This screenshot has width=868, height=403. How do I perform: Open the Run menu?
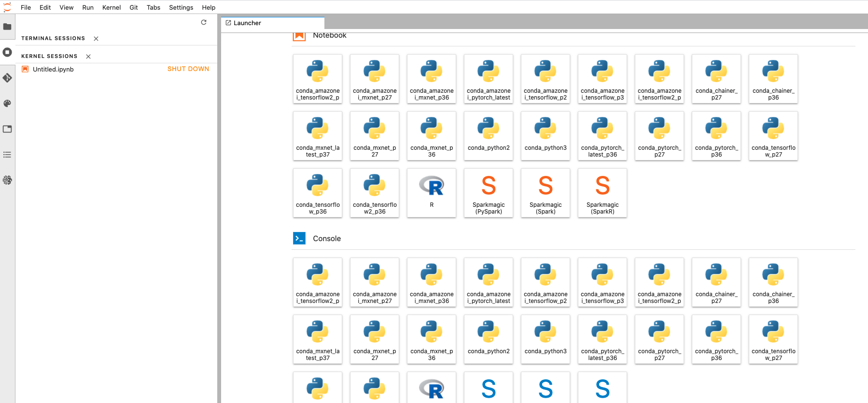coord(88,7)
